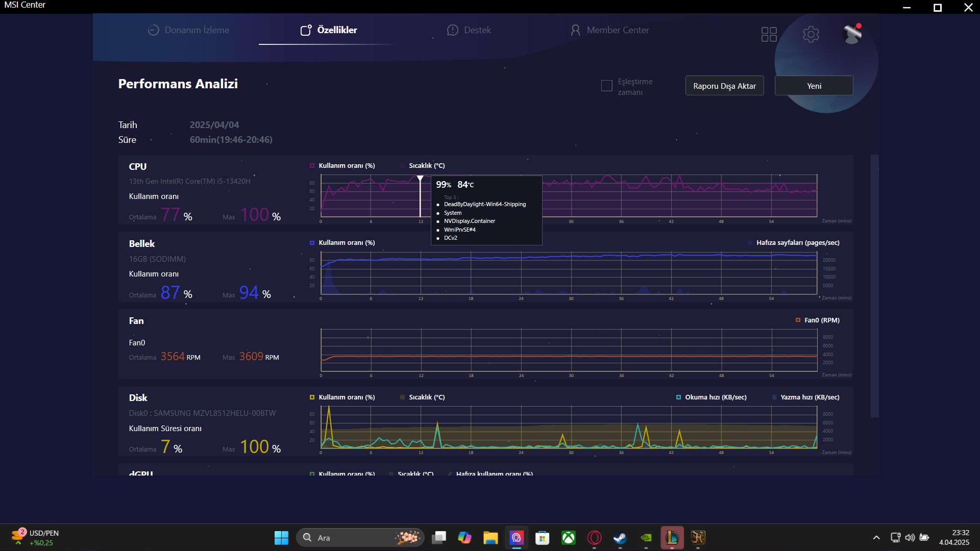The width and height of the screenshot is (980, 551).
Task: Click the vertical scrollbar on right
Action: (874, 286)
